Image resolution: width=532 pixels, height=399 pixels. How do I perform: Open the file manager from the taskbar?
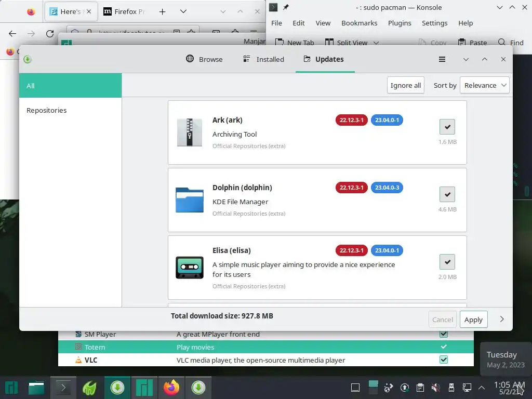click(36, 388)
